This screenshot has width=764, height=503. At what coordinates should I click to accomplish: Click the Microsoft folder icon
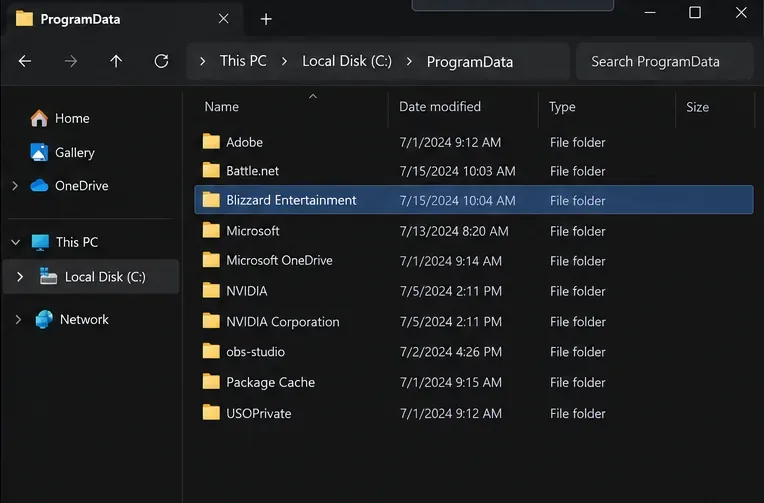tap(211, 230)
